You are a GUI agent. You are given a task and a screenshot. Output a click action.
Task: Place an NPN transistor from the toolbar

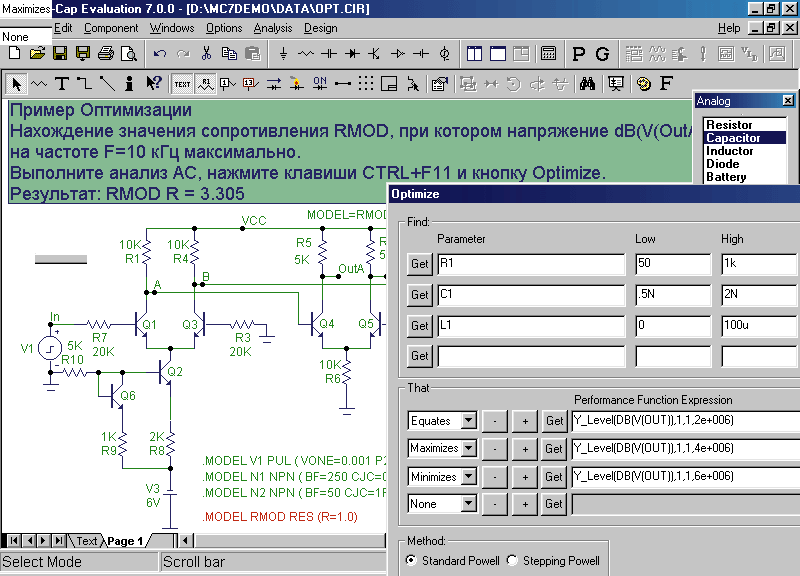tap(375, 54)
